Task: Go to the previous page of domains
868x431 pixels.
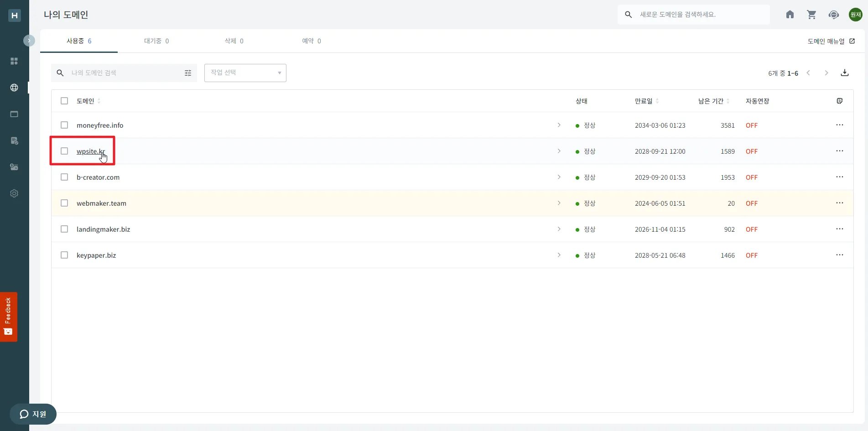Action: pos(808,73)
